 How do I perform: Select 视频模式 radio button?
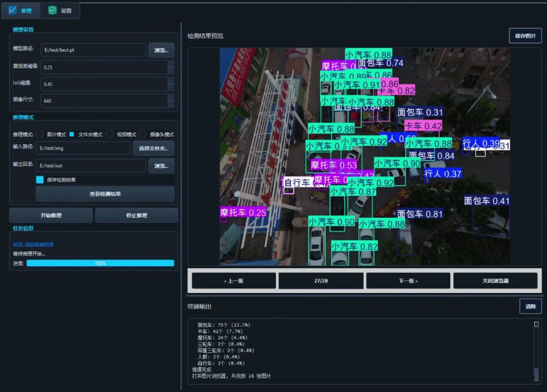[110, 134]
